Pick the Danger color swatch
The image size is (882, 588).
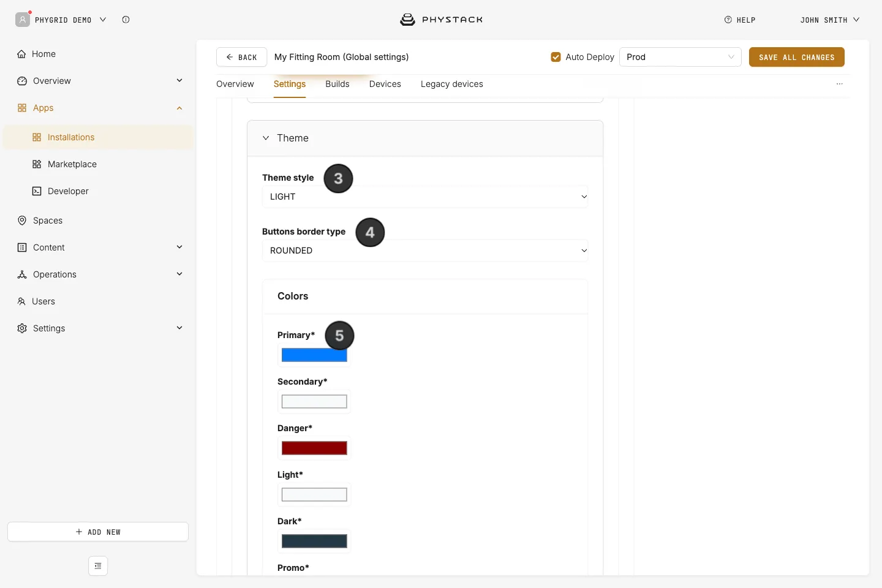point(314,448)
